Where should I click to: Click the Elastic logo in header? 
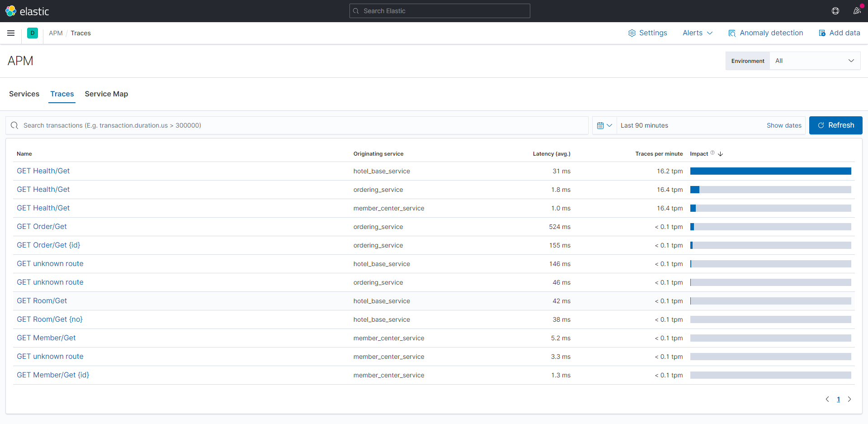[x=27, y=11]
